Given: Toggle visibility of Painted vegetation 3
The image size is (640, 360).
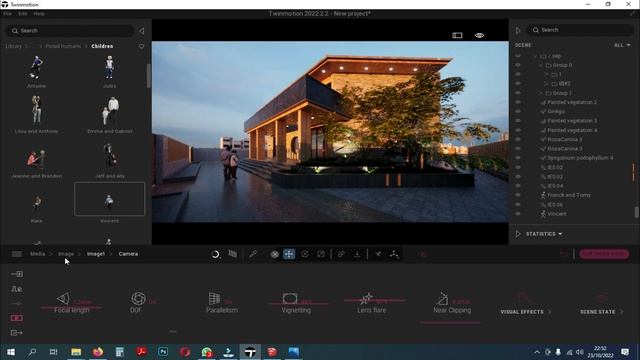Looking at the screenshot, I should pyautogui.click(x=518, y=121).
